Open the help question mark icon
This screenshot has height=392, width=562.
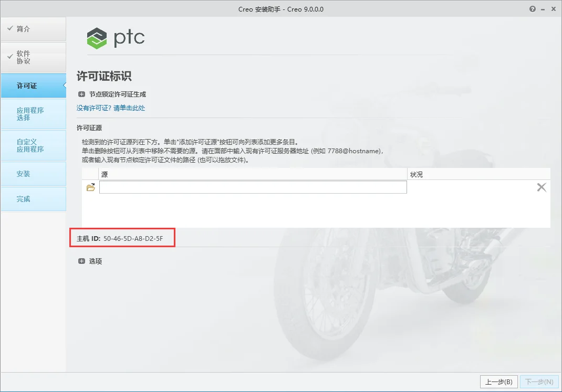click(x=532, y=9)
